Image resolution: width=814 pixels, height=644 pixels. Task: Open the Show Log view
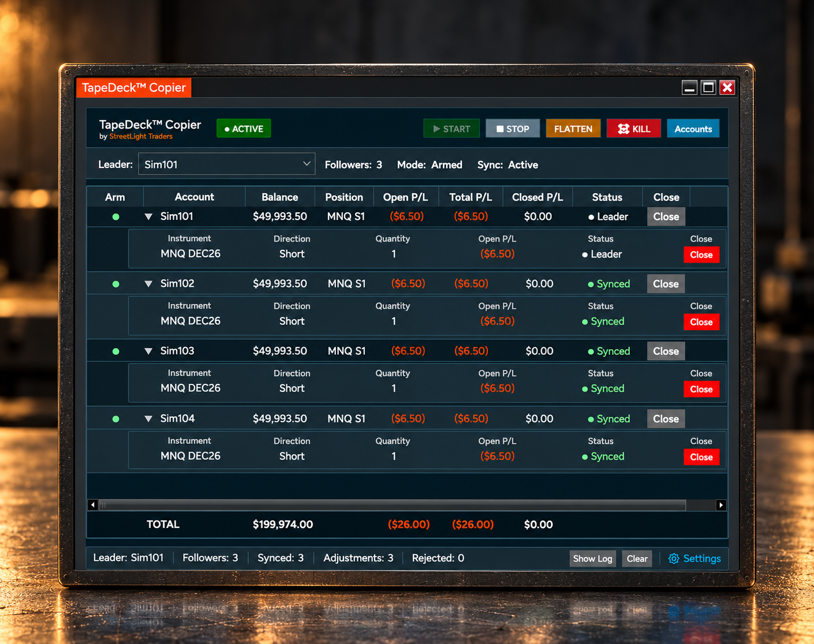pyautogui.click(x=592, y=559)
